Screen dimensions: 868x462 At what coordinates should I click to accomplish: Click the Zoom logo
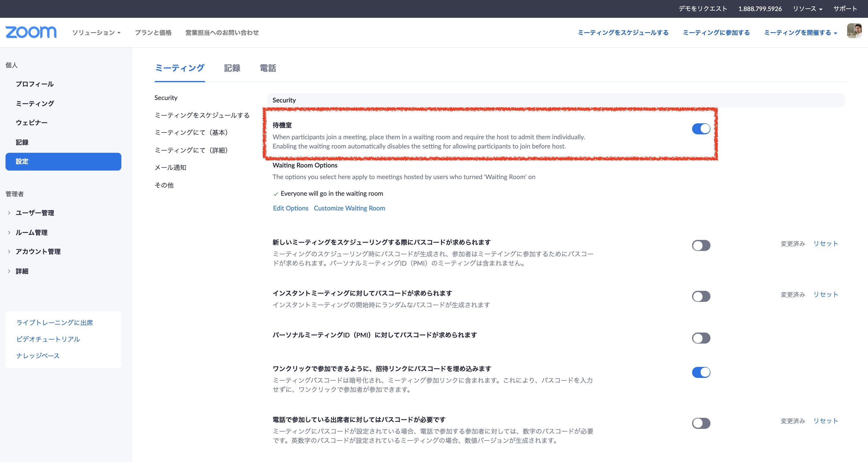(31, 33)
